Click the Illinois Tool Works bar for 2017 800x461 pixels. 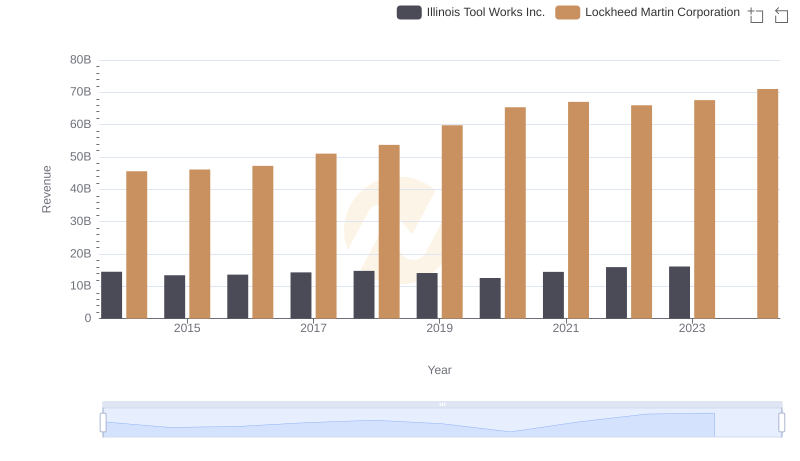click(x=301, y=295)
